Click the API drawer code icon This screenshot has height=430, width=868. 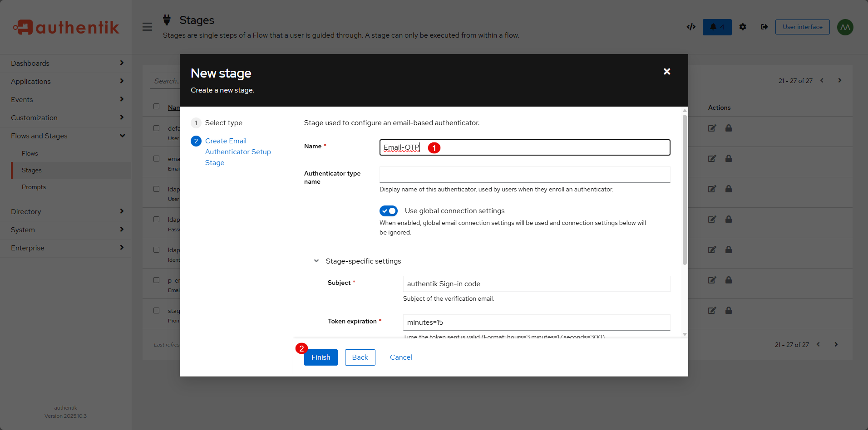tap(691, 27)
